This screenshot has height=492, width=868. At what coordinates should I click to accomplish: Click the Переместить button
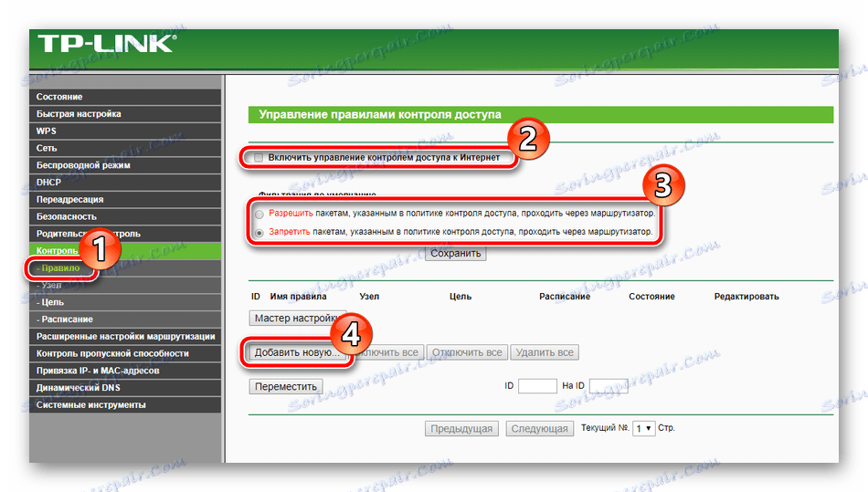click(x=286, y=386)
